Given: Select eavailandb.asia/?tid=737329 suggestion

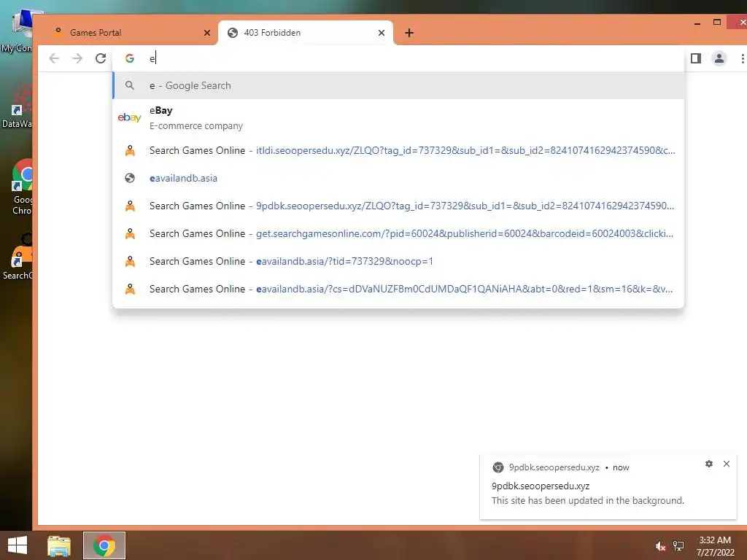Looking at the screenshot, I should coord(398,262).
